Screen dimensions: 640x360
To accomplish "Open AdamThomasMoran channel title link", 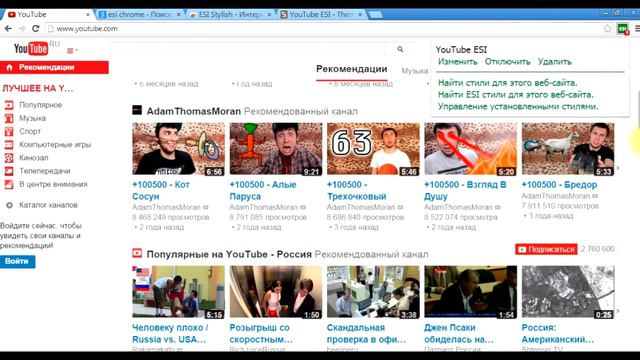I will click(x=193, y=111).
